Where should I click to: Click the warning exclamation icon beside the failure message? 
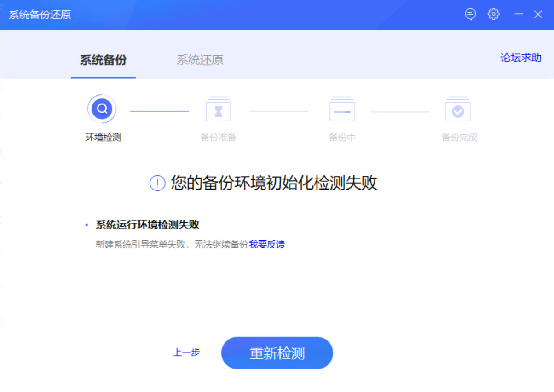click(x=156, y=183)
